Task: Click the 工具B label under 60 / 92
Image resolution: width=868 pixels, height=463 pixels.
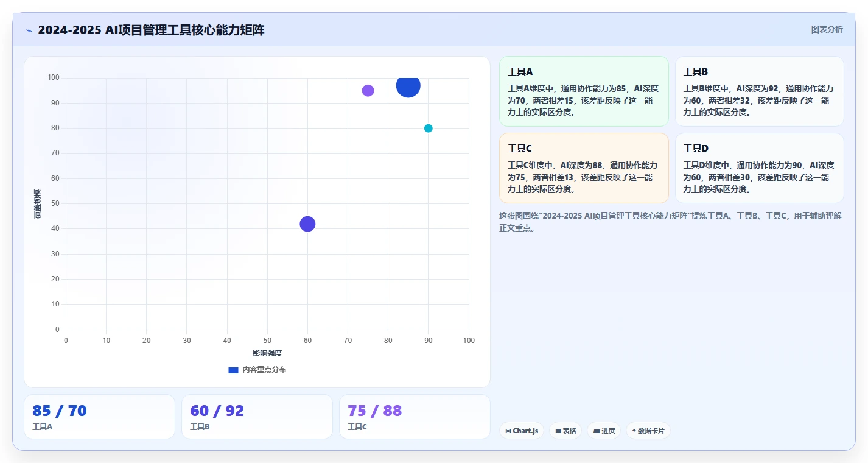Action: click(x=200, y=427)
